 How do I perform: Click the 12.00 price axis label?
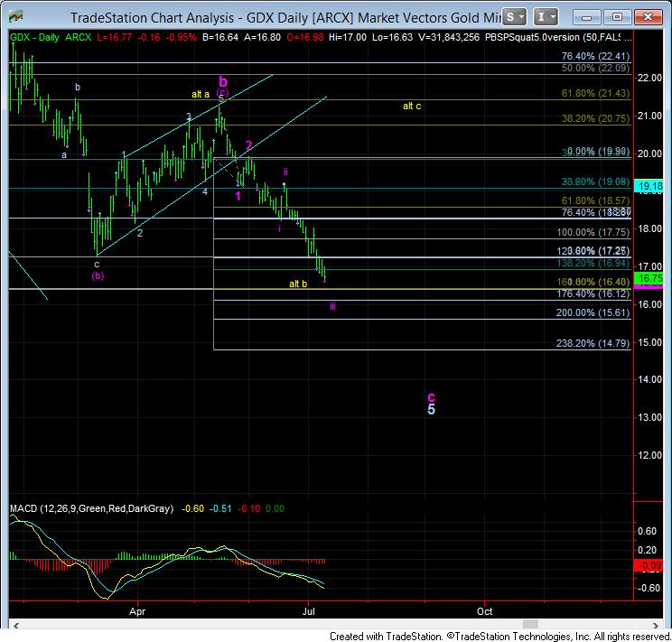point(649,455)
